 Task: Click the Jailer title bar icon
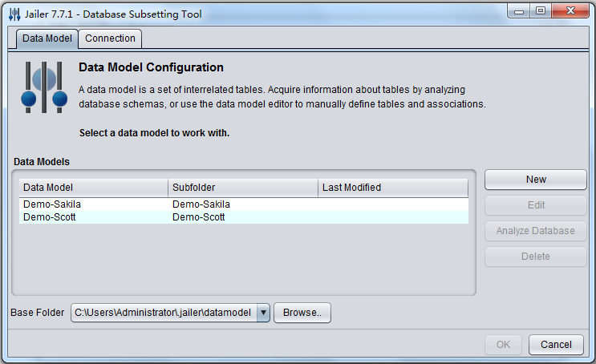point(14,14)
